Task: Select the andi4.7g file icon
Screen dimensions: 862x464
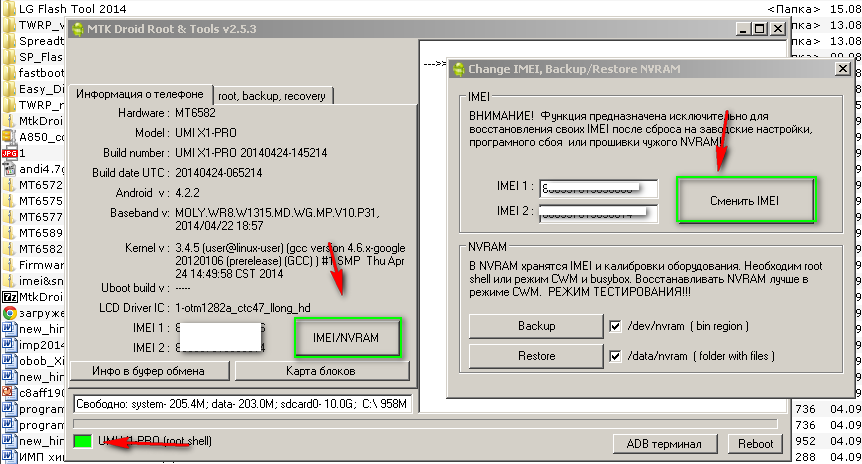Action: (9, 169)
